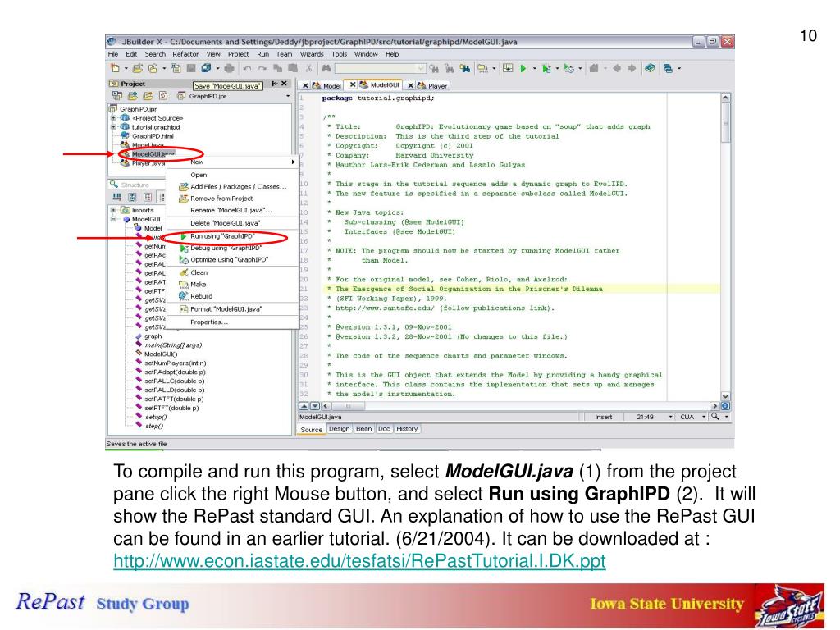Click the New file toolbar icon
This screenshot has width=840, height=630.
click(115, 68)
